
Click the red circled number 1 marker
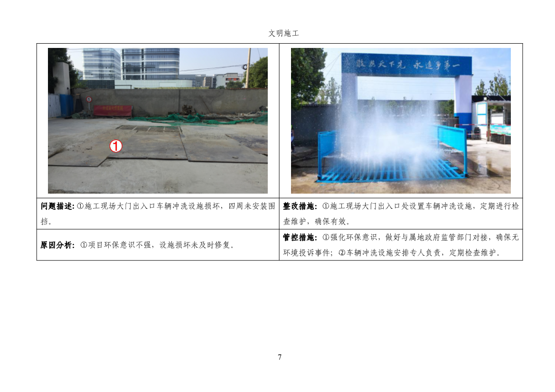point(116,146)
